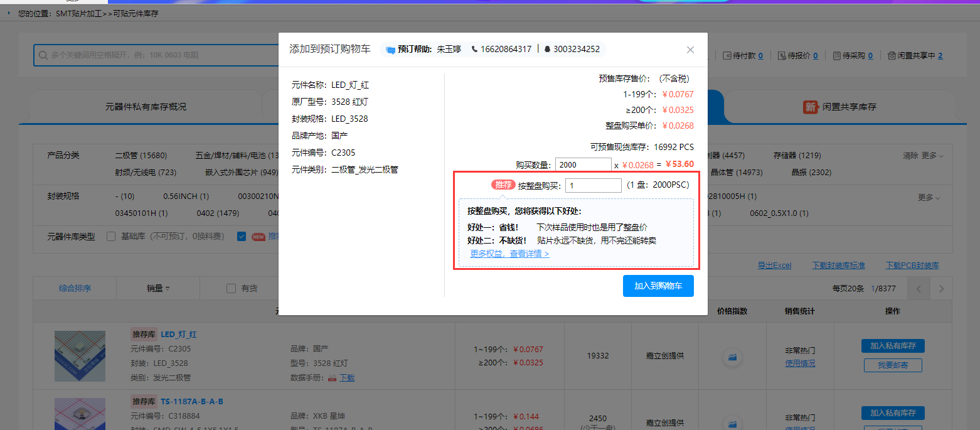The image size is (980, 430).
Task: Check the 基础库 library type checkbox
Action: (111, 237)
